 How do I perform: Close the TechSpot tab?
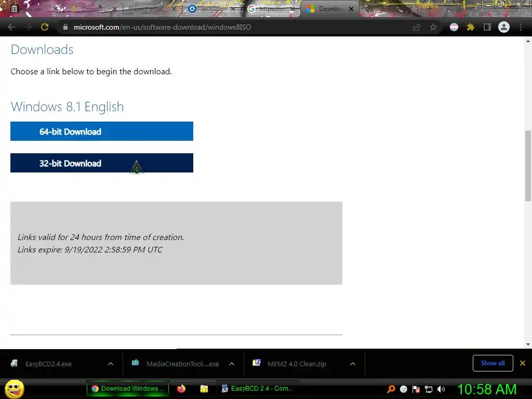[233, 9]
